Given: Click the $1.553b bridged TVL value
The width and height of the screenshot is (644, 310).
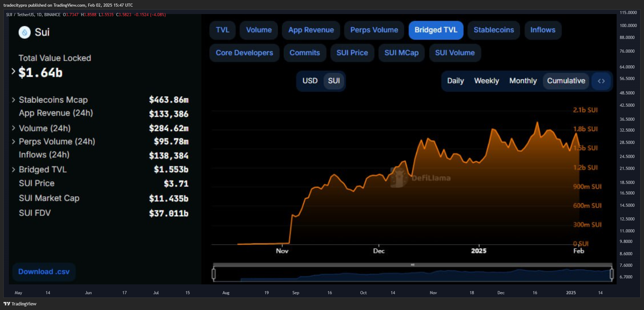Looking at the screenshot, I should pyautogui.click(x=171, y=170).
